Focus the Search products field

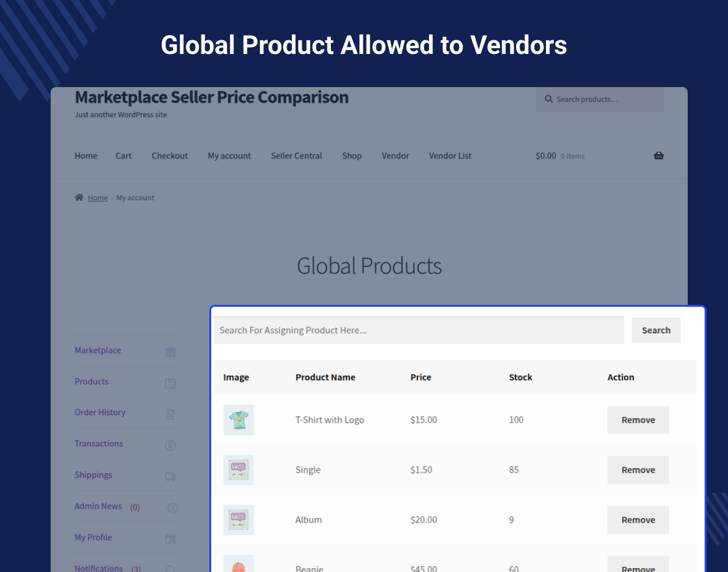pyautogui.click(x=599, y=99)
